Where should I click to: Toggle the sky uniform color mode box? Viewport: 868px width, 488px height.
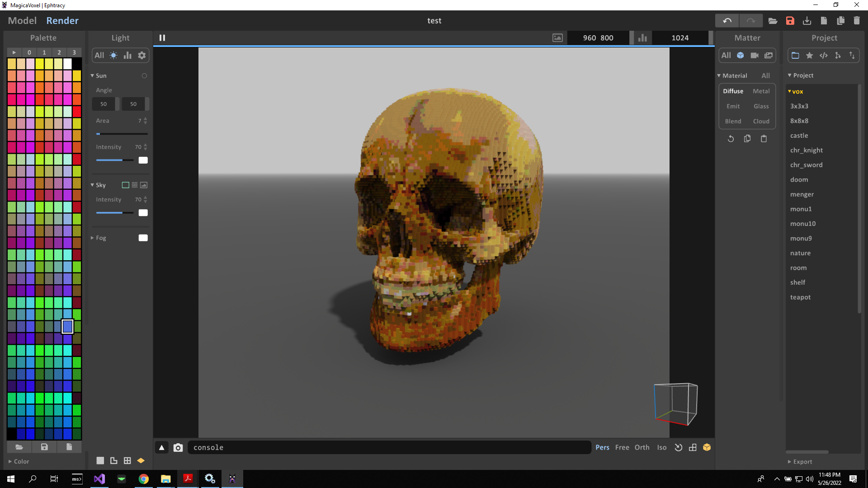pyautogui.click(x=125, y=185)
